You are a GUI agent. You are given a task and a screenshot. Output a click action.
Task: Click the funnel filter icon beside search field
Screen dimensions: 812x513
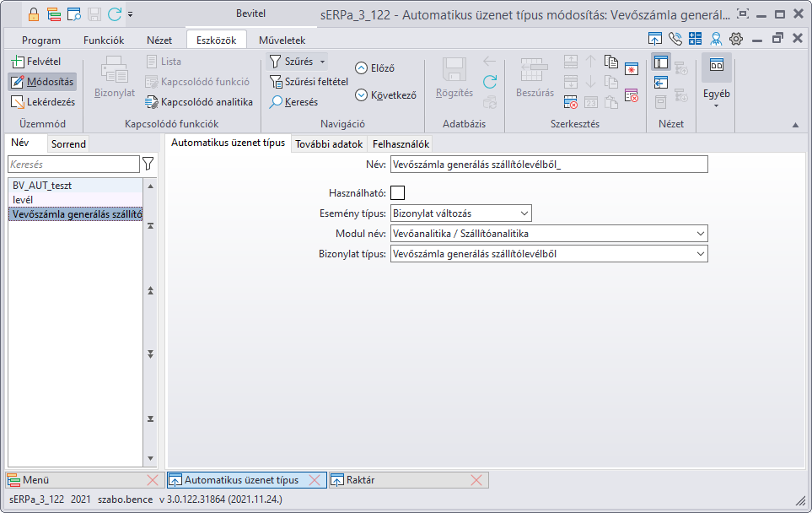[148, 165]
